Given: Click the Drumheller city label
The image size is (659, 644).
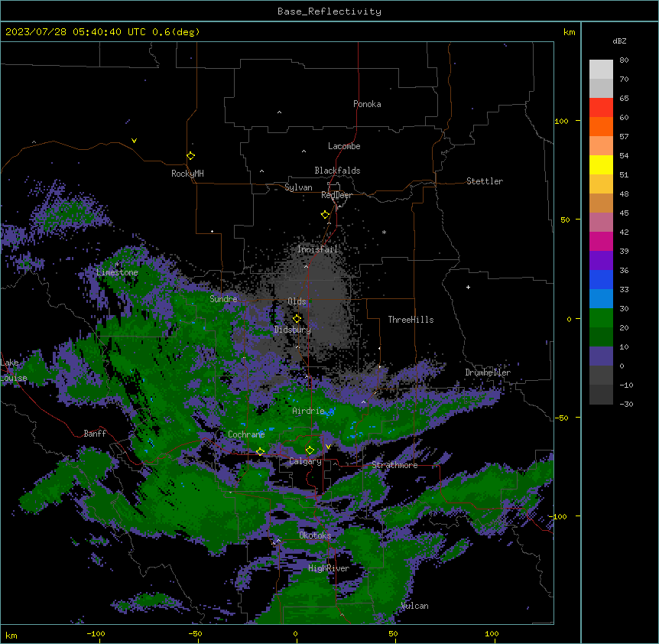Looking at the screenshot, I should coord(488,372).
